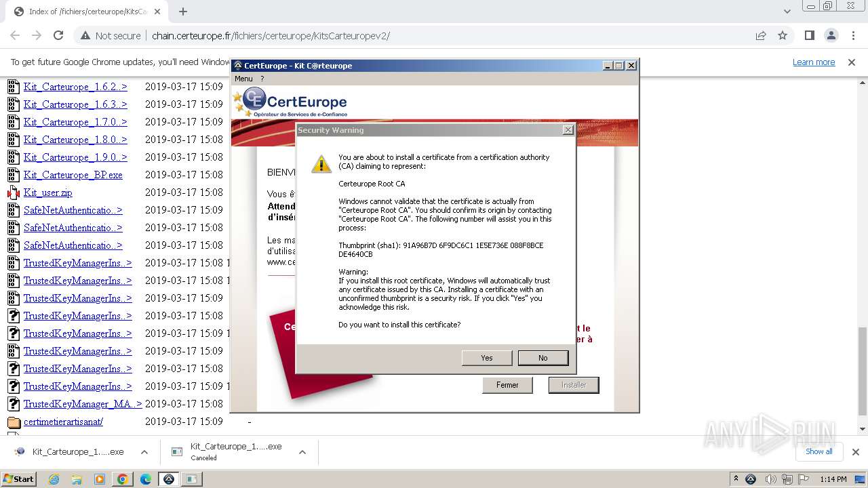Image resolution: width=868 pixels, height=488 pixels.
Task: Click the volume icon in system tray
Action: click(x=771, y=479)
